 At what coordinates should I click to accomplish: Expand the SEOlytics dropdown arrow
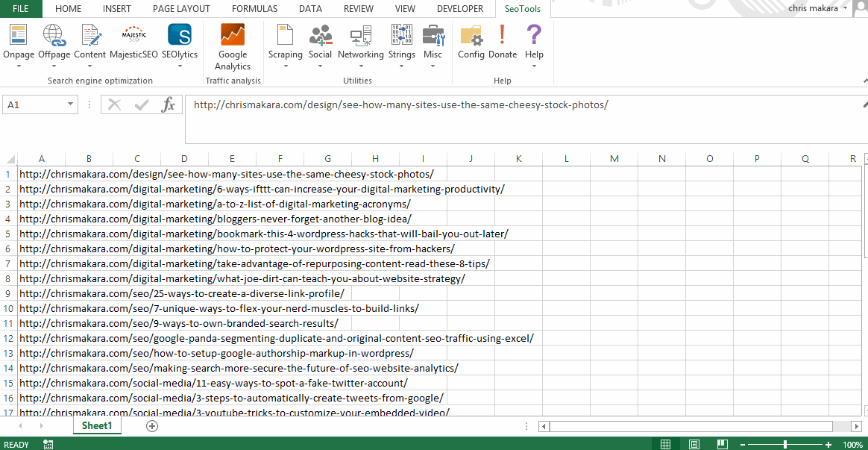tap(180, 66)
